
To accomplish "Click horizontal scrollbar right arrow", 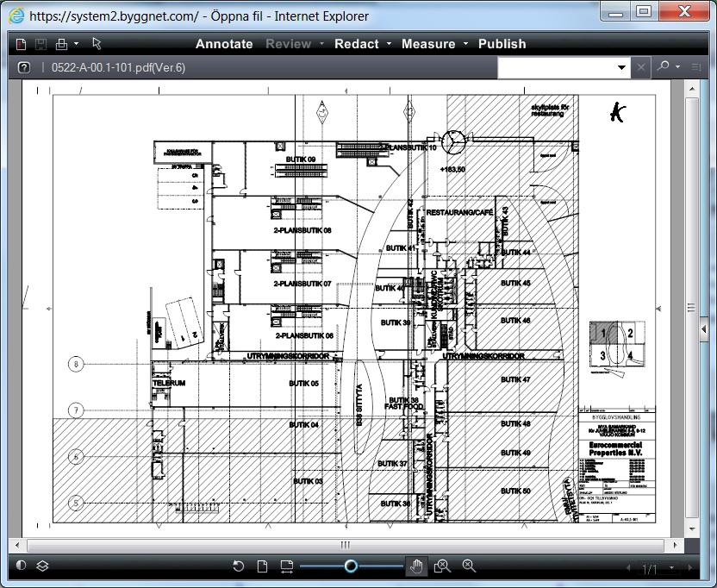I will (675, 545).
